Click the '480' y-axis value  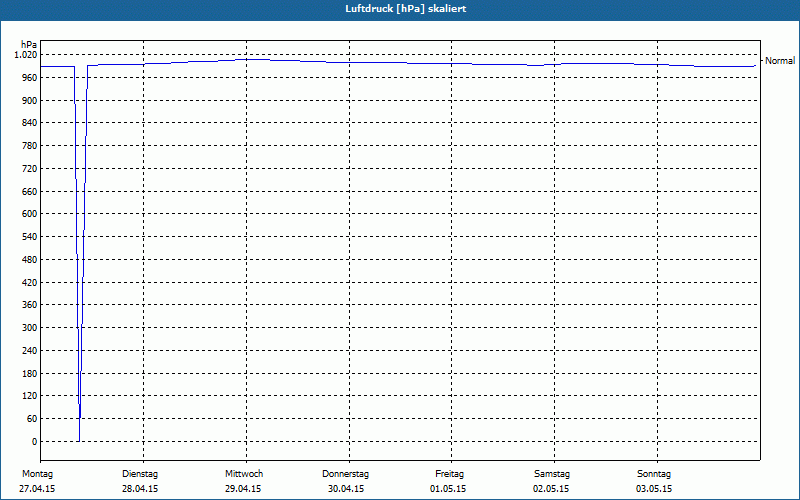click(x=31, y=260)
